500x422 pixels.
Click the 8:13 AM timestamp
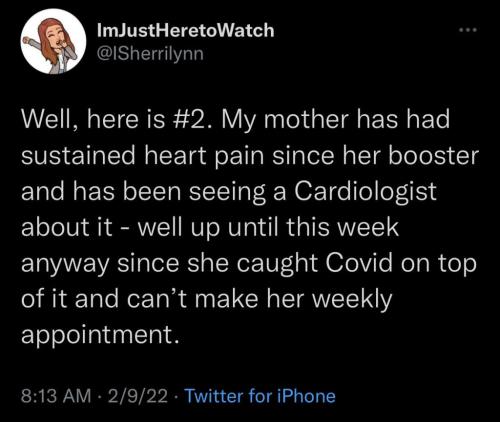click(x=56, y=396)
